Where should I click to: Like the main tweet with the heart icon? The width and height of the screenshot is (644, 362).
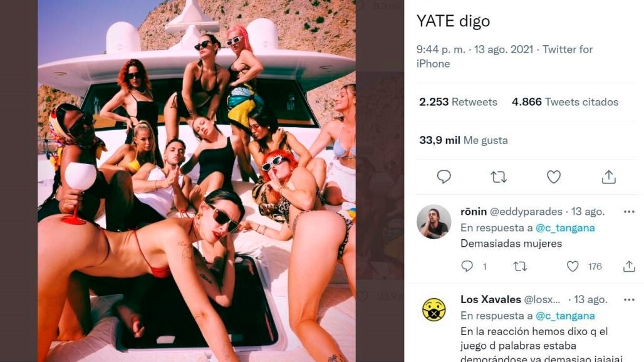[554, 177]
